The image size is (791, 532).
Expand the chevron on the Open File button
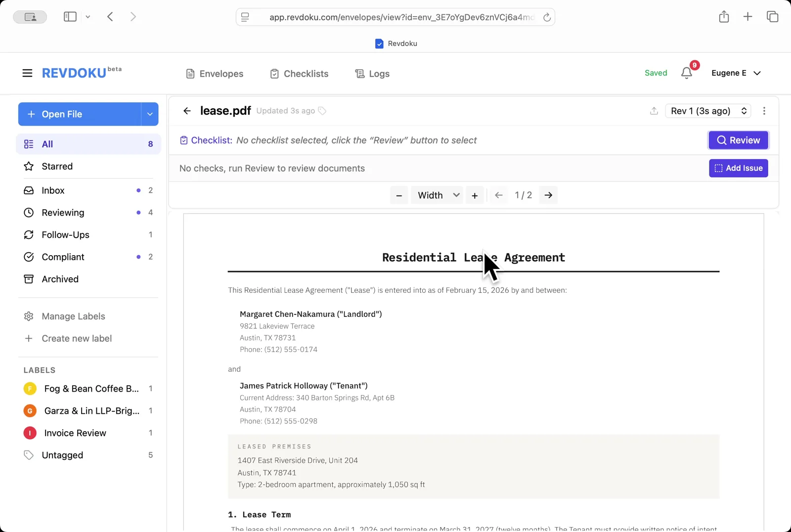150,114
